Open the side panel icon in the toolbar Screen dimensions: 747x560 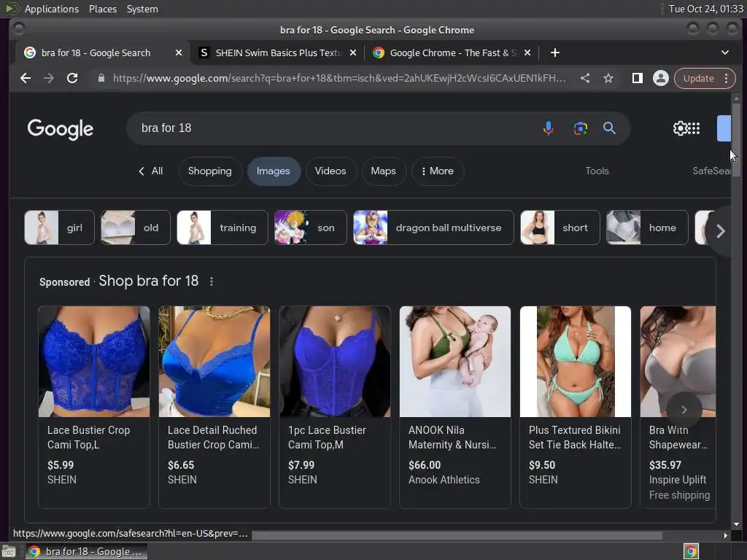point(637,78)
